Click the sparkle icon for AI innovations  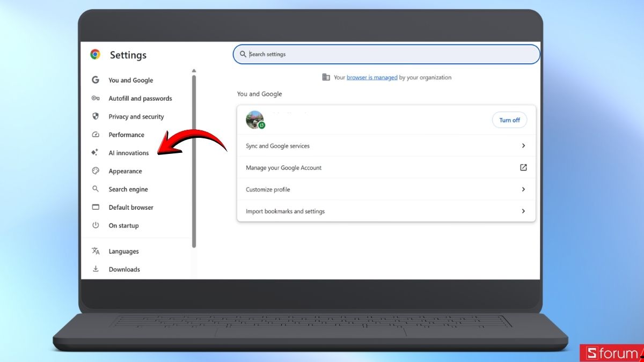pos(95,153)
